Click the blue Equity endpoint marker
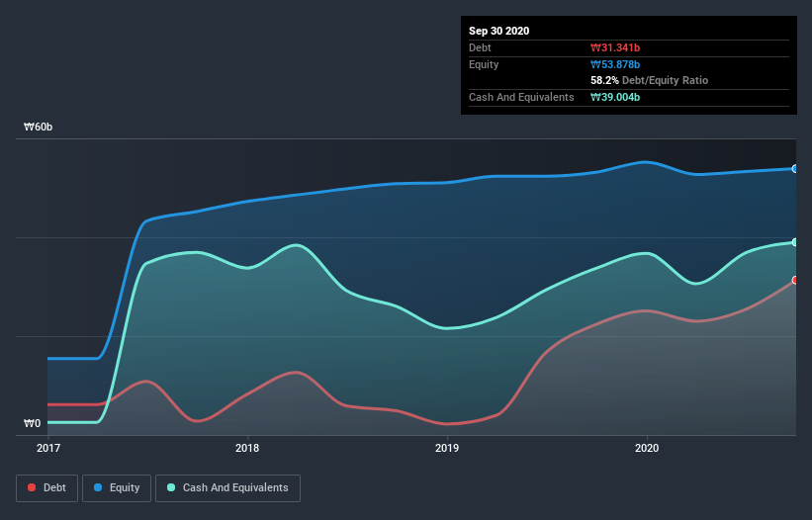This screenshot has width=812, height=520. [795, 169]
